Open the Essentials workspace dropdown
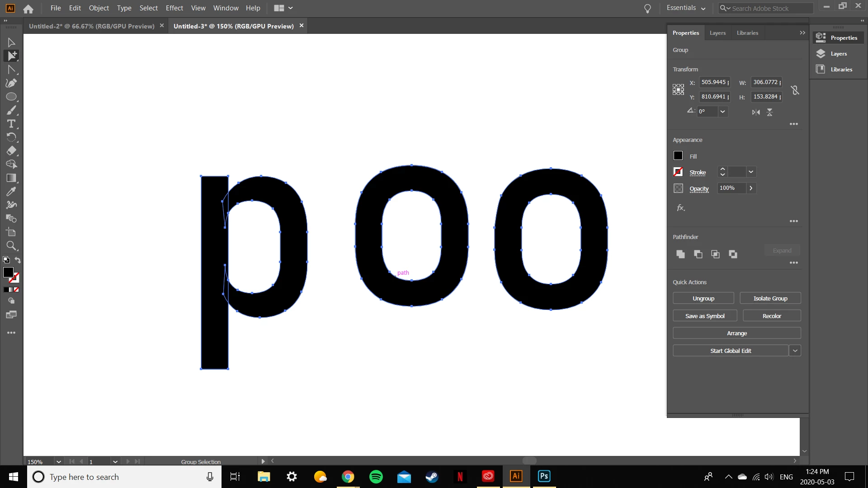The height and width of the screenshot is (488, 868). (x=686, y=8)
